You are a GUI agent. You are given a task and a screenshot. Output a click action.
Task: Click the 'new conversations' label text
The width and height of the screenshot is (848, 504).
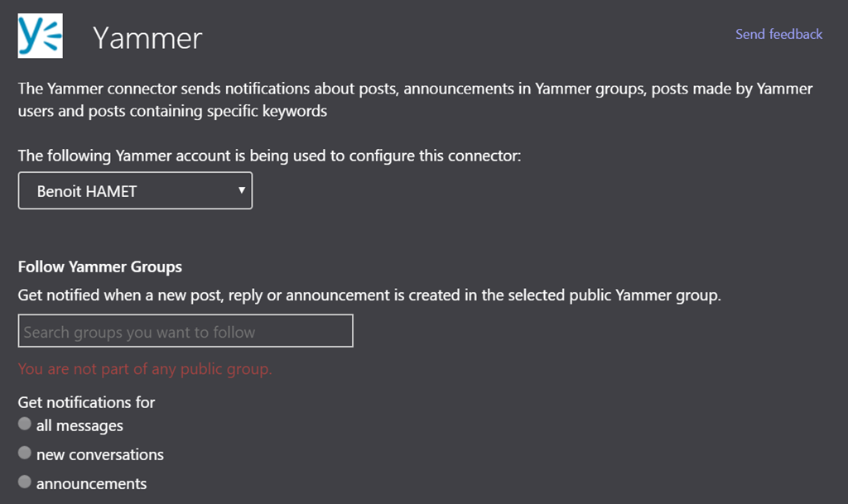[x=100, y=454]
